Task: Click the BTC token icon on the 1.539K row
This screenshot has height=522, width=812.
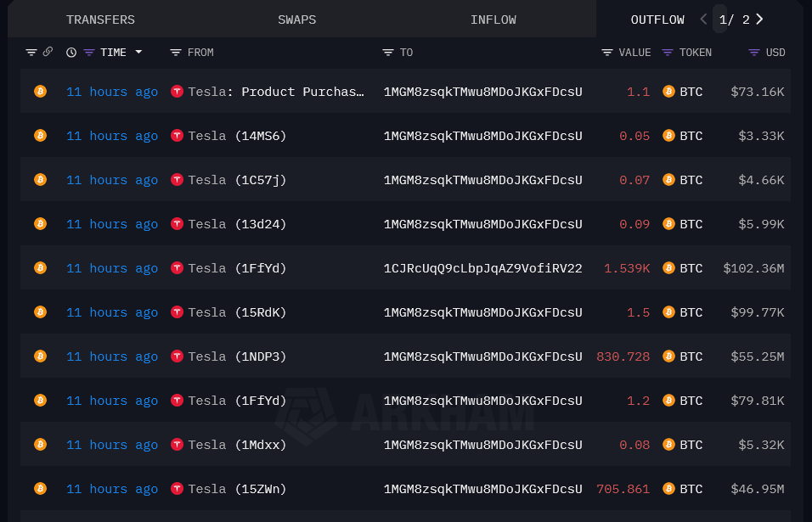Action: [669, 268]
